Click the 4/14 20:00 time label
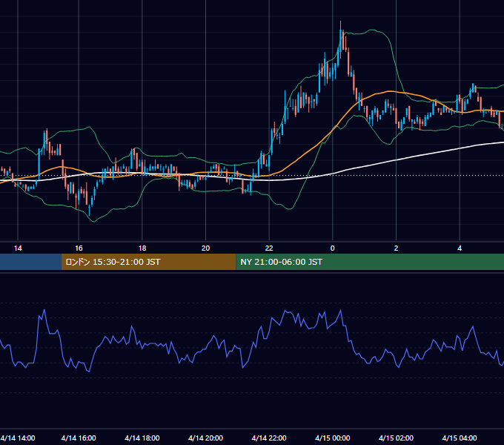Image resolution: width=504 pixels, height=445 pixels. 206,438
